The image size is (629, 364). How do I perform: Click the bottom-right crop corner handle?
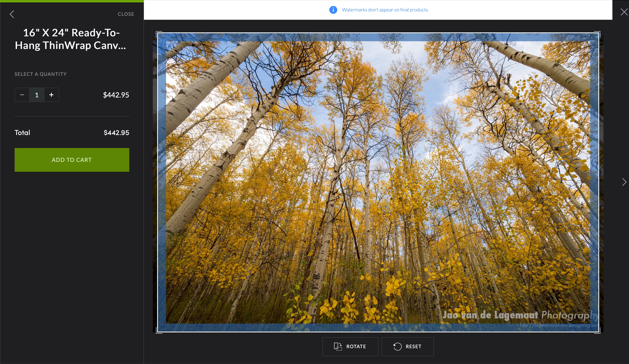pyautogui.click(x=599, y=332)
